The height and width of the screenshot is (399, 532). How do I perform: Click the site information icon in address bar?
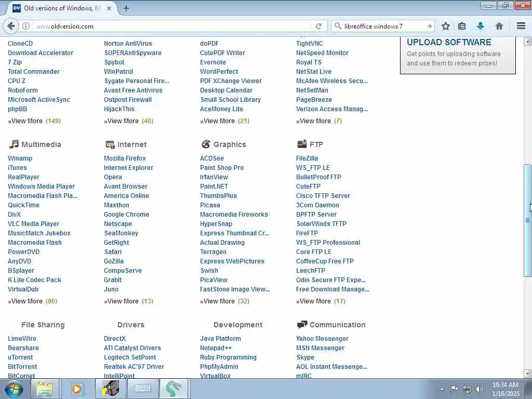pos(26,26)
